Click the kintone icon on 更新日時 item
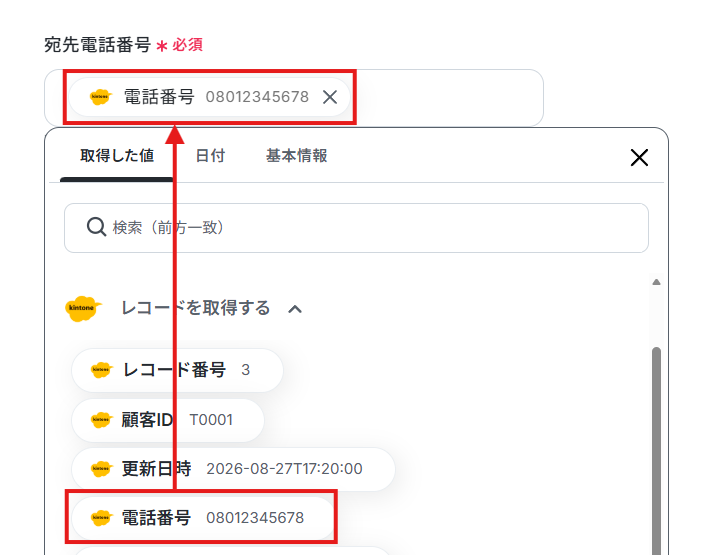This screenshot has height=555, width=711. (x=101, y=468)
